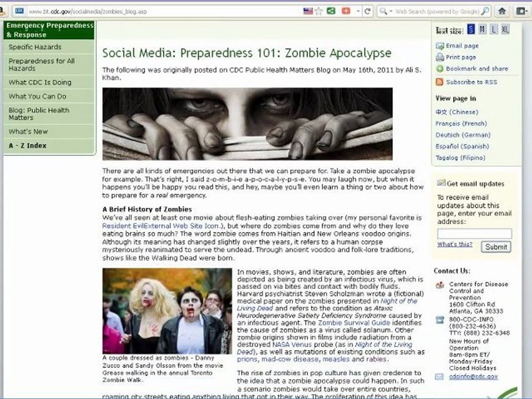The width and height of the screenshot is (532, 399).
Task: Click the A Brief History of Zombies heading
Action: [x=147, y=209]
